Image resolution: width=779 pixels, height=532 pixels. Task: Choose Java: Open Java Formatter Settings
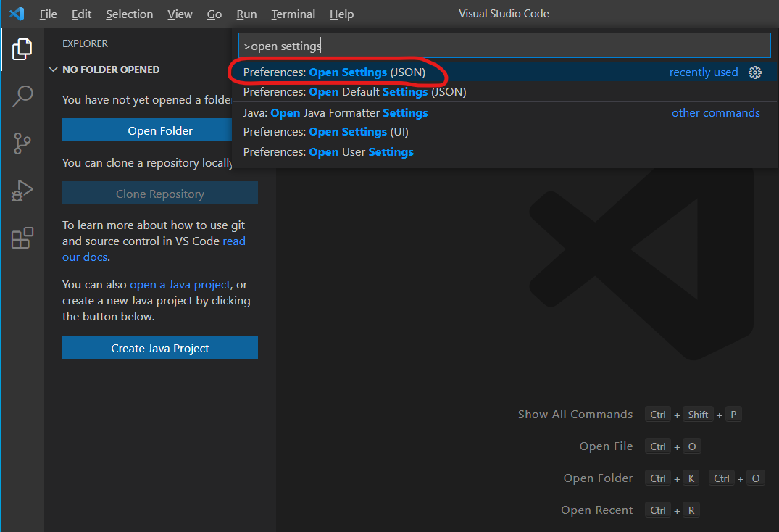click(336, 113)
